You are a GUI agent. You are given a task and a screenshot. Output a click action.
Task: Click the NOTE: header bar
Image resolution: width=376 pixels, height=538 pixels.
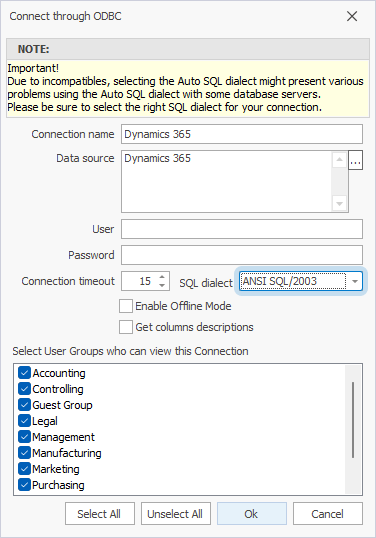[x=188, y=49]
